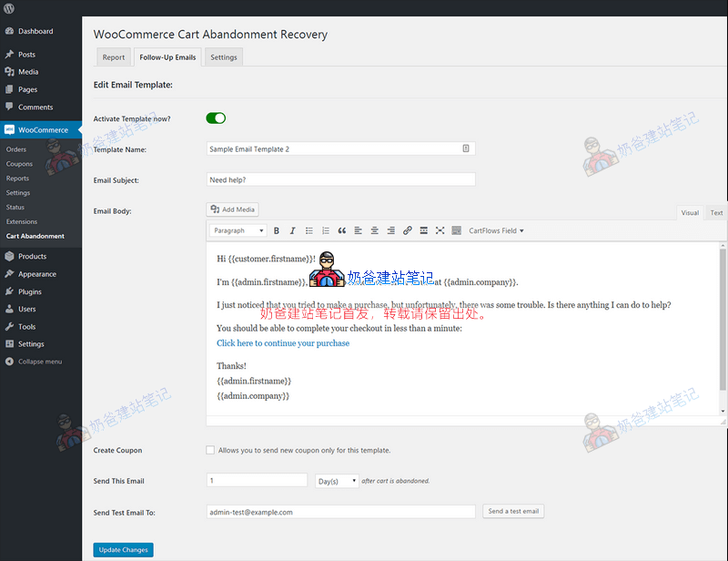
Task: Click the Email Subject input field
Action: tap(341, 179)
